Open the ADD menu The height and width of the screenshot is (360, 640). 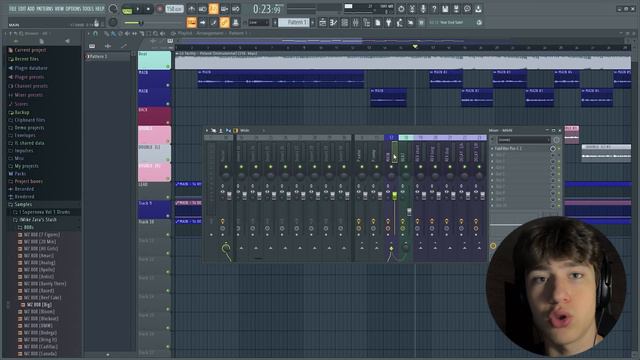pos(31,9)
